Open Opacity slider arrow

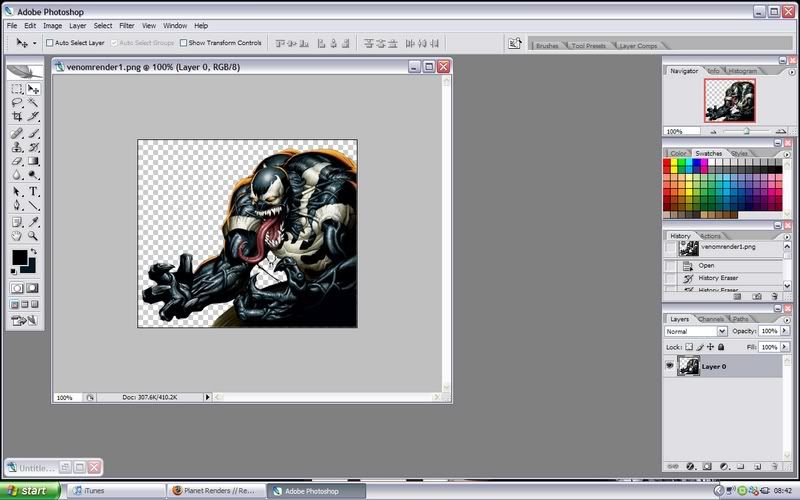coord(785,331)
